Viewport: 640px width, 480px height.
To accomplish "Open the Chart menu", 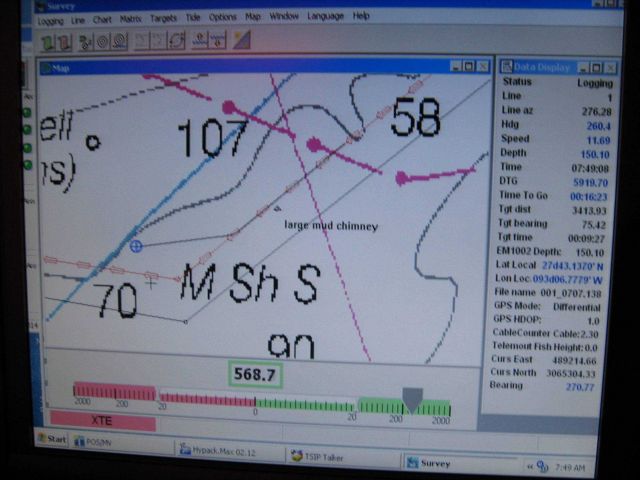I will point(102,20).
